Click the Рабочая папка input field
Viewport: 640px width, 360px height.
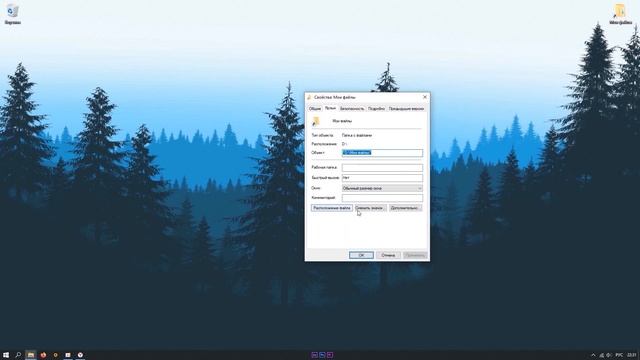(382, 168)
